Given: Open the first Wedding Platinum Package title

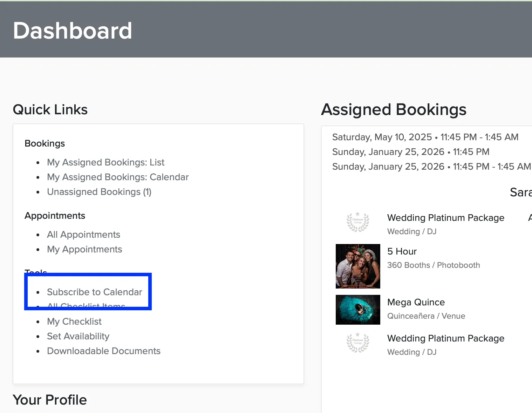Looking at the screenshot, I should [446, 218].
